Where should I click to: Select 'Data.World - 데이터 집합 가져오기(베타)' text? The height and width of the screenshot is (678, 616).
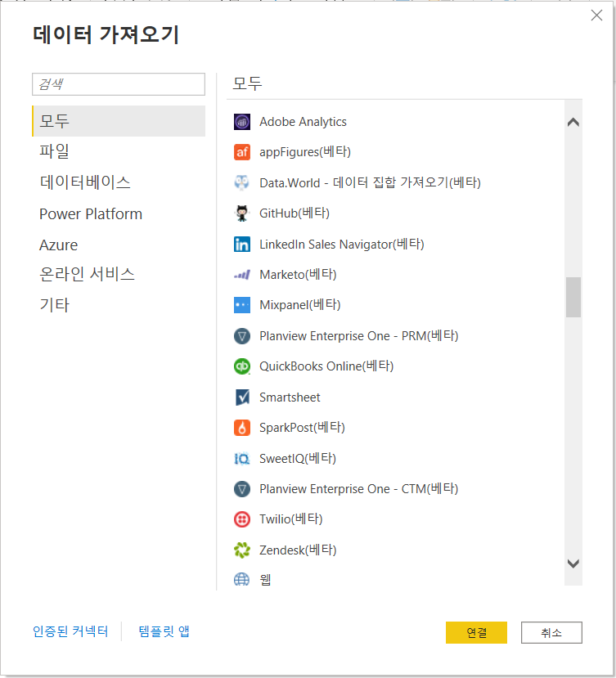tap(370, 182)
